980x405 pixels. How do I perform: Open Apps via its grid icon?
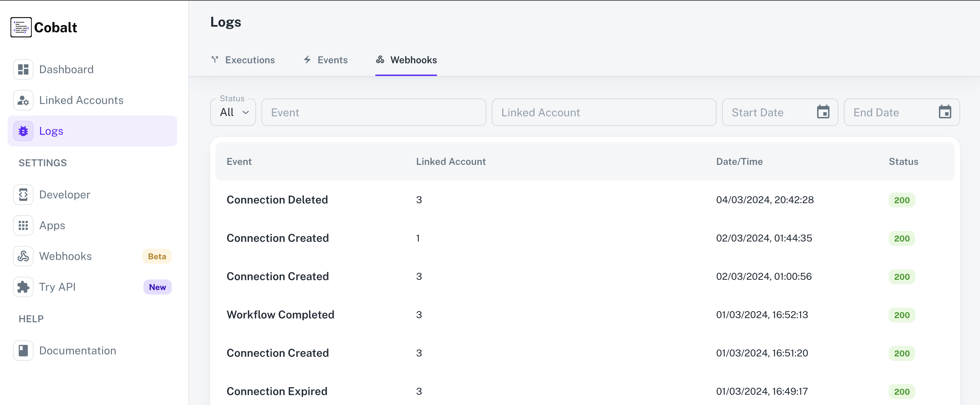point(23,225)
